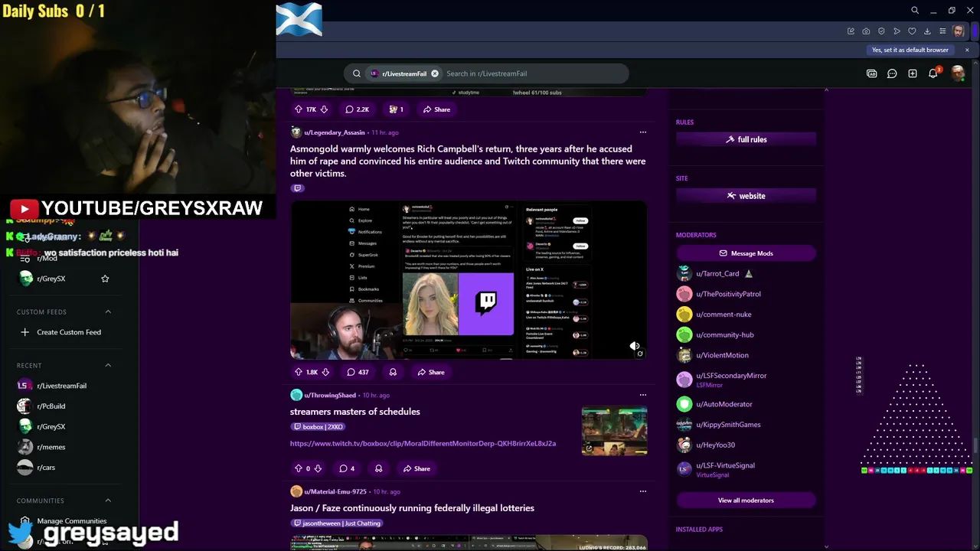Open options menu for u/Legendary_Assasin post
The width and height of the screenshot is (980, 551).
(x=642, y=132)
